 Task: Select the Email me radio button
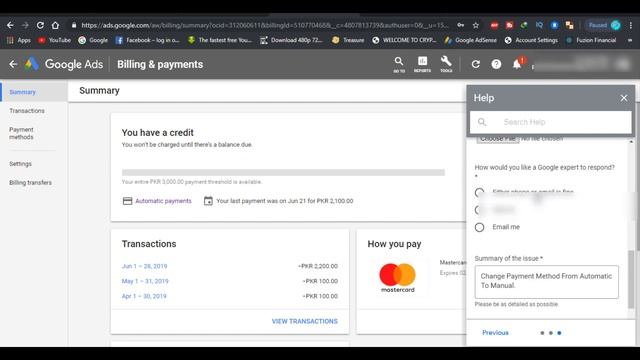[480, 227]
